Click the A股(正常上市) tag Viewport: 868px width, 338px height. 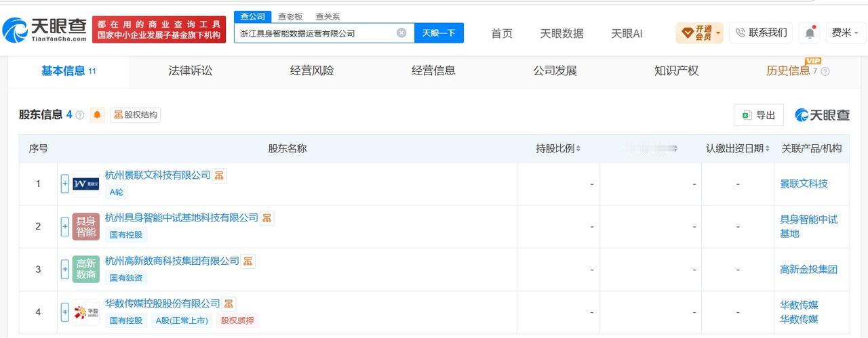(x=182, y=320)
